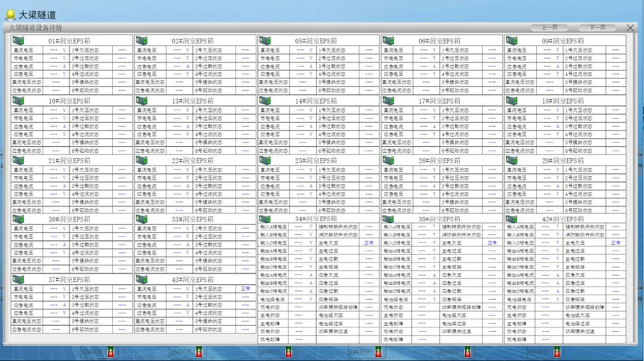644x361 pixels.
Task: Click 放电故障 label in 42# EPS panel
Action: coord(517,339)
